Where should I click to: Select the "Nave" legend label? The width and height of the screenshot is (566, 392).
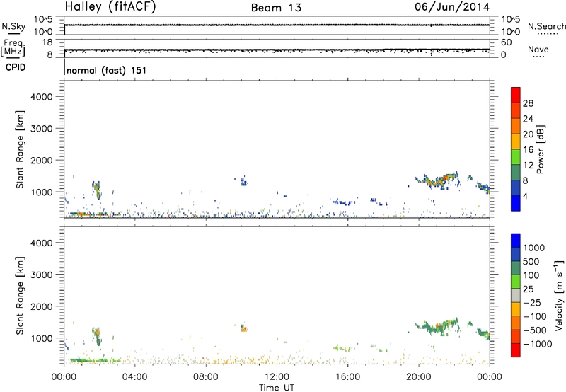538,50
